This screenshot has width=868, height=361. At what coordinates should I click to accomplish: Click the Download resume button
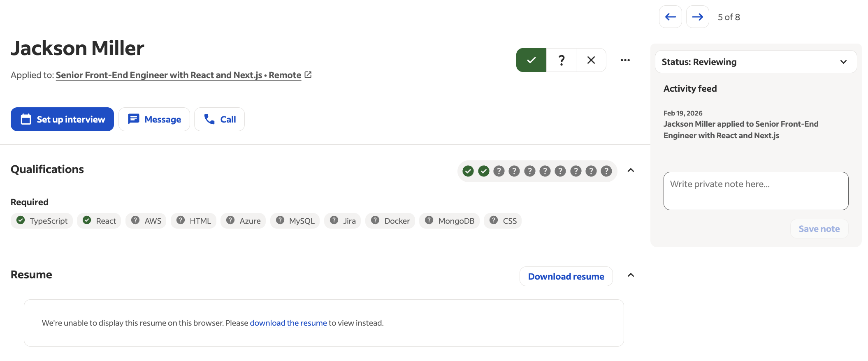[566, 276]
